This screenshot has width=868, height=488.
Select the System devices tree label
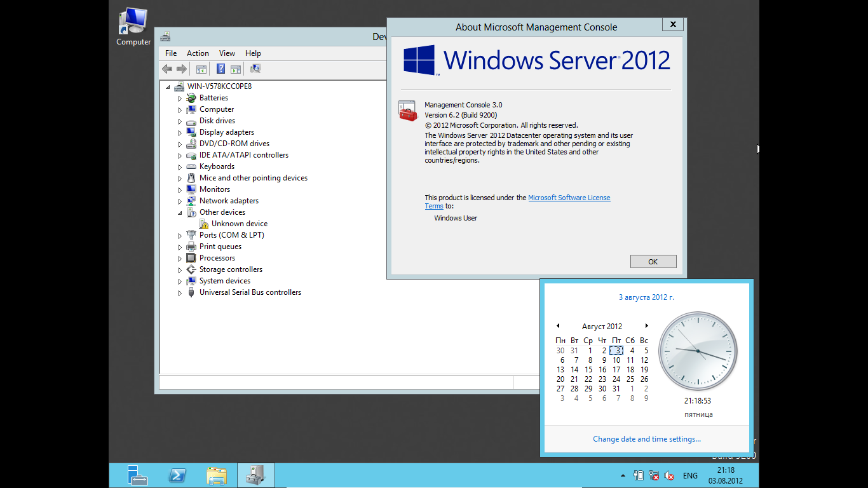[225, 281]
